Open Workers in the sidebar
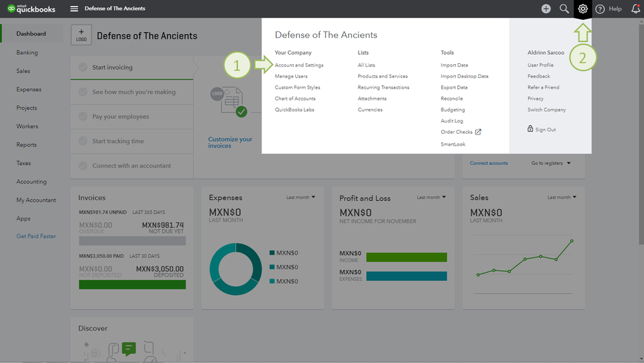 tap(27, 126)
